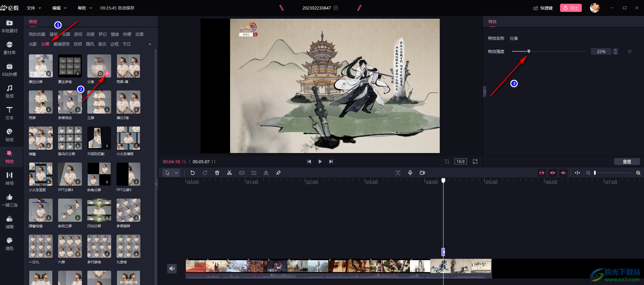Click the playhead marker on the timeline ruler
Viewport: 644px width, 285px height.
tap(443, 181)
